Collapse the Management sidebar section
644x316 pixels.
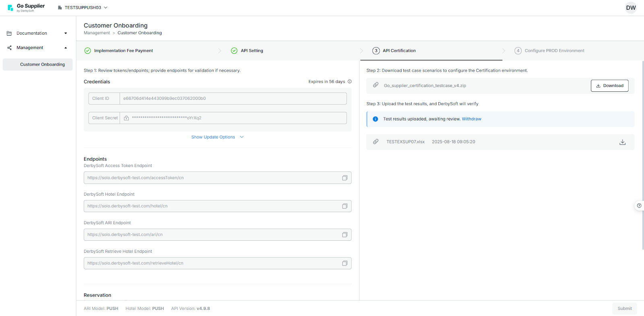tap(38, 48)
